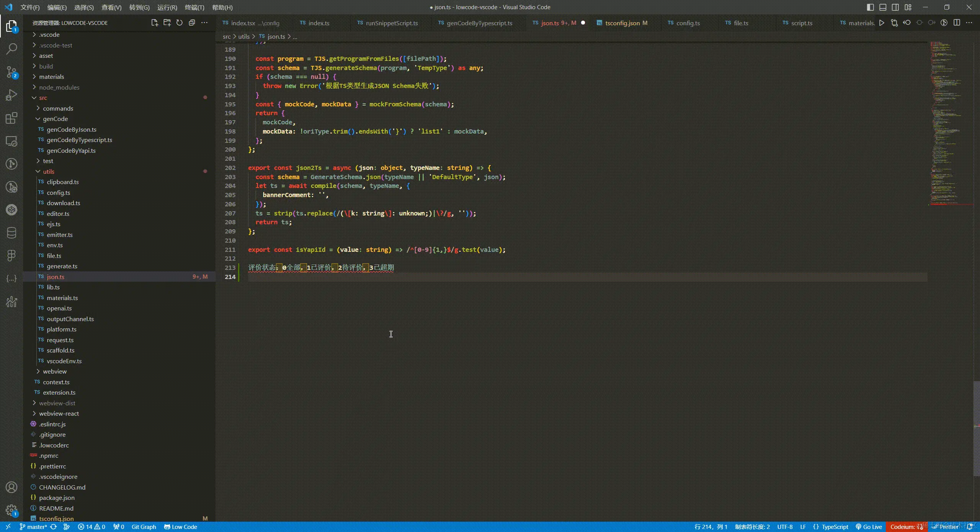Click the editor vertical scrollbar thumb

click(976, 429)
